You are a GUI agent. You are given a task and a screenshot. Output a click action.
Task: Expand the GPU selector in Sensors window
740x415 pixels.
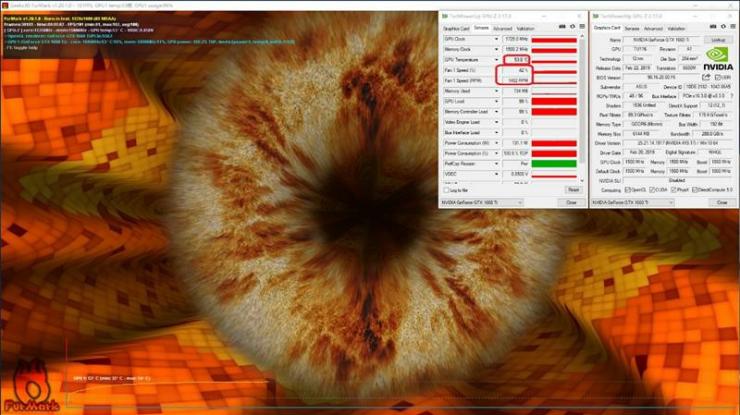pyautogui.click(x=481, y=203)
